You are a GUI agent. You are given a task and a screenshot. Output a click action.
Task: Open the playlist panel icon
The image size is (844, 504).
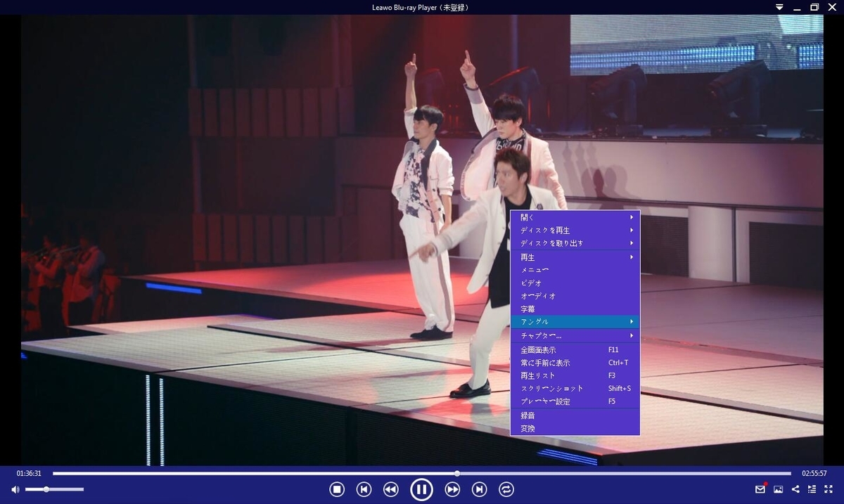(x=812, y=489)
